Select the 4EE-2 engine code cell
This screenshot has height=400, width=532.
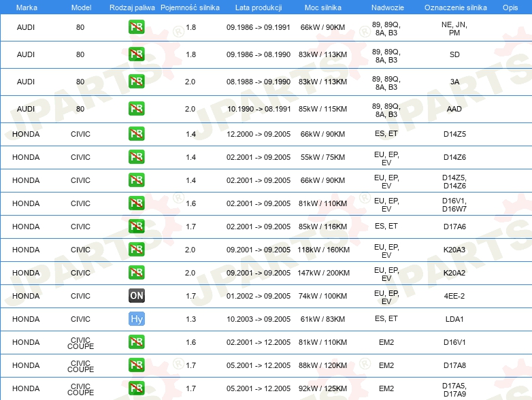454,296
